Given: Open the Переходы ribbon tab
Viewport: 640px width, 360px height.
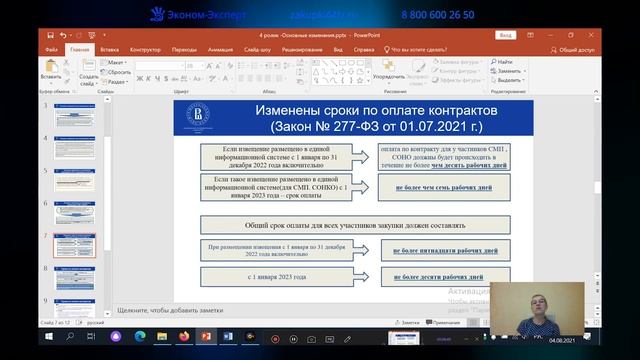Looking at the screenshot, I should 184,50.
